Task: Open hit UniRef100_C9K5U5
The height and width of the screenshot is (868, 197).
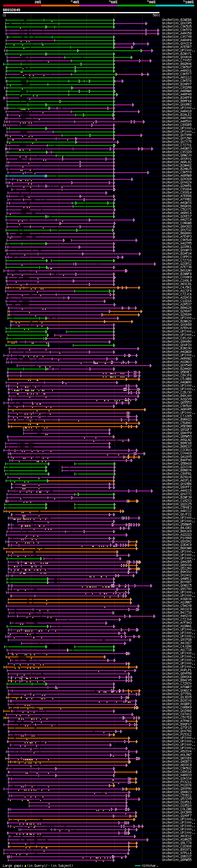Action: coord(177,26)
